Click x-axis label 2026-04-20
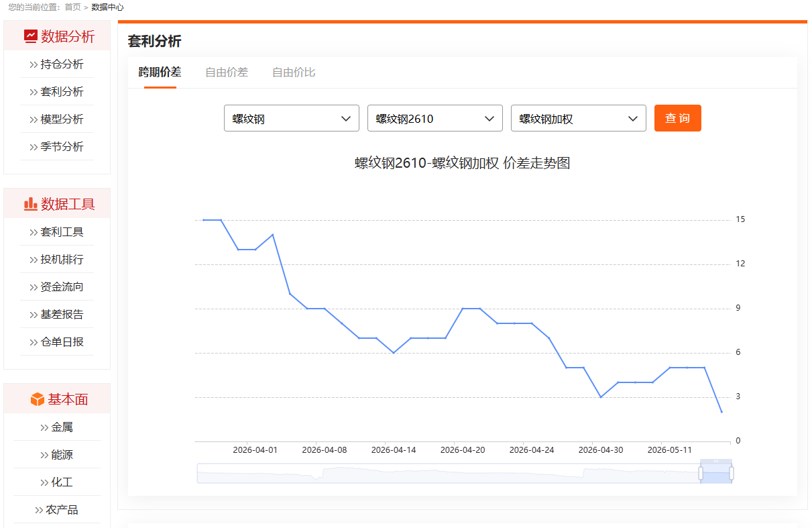Viewport: 812px width, 528px height. click(x=463, y=450)
